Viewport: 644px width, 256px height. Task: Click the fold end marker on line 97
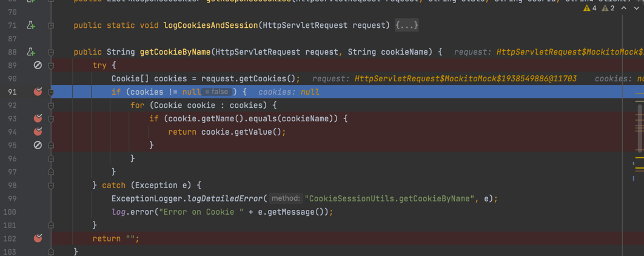coord(51,171)
